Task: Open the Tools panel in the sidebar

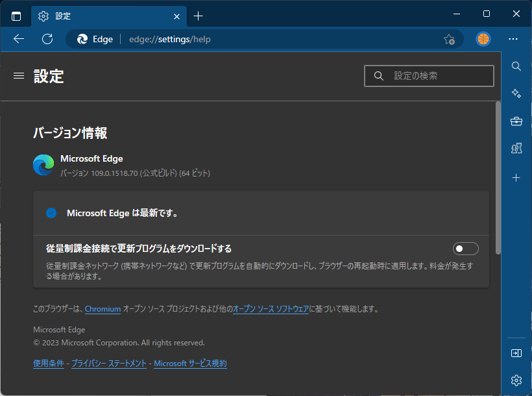Action: pos(516,121)
